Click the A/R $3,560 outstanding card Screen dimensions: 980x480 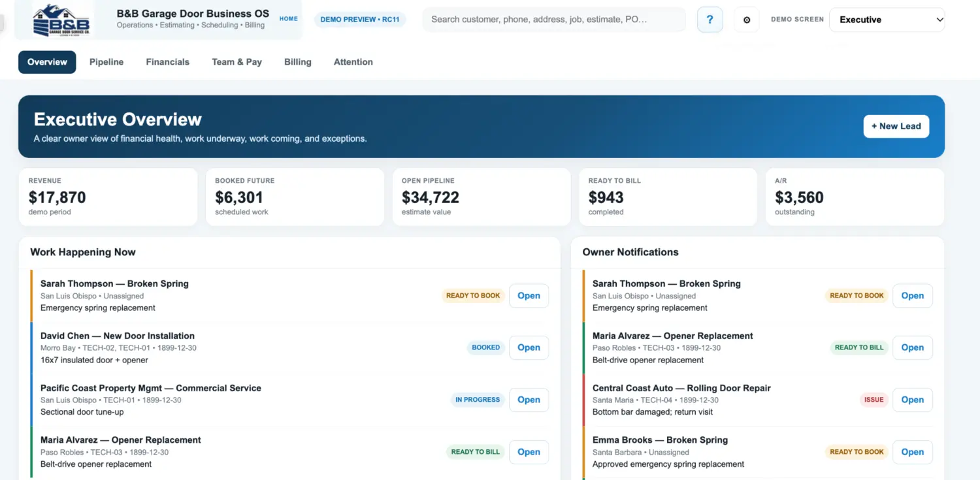(855, 197)
